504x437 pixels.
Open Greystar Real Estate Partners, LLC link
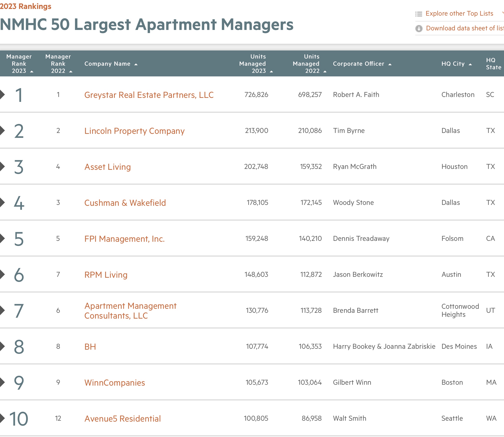click(x=149, y=95)
